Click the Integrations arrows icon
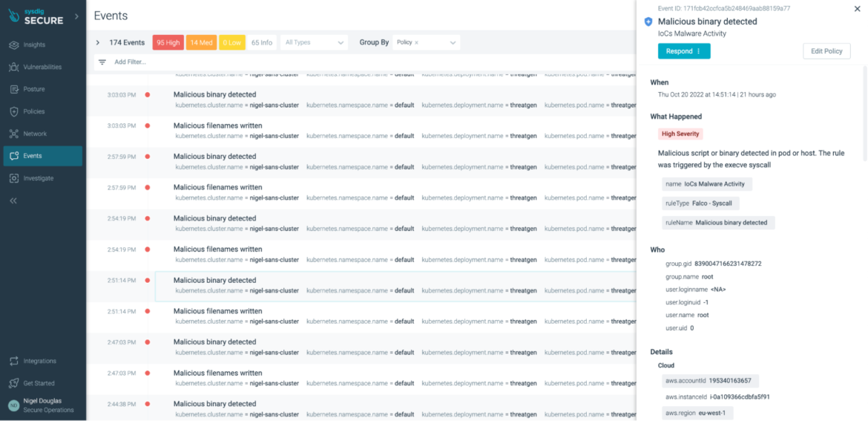The height and width of the screenshot is (421, 868). 14,361
